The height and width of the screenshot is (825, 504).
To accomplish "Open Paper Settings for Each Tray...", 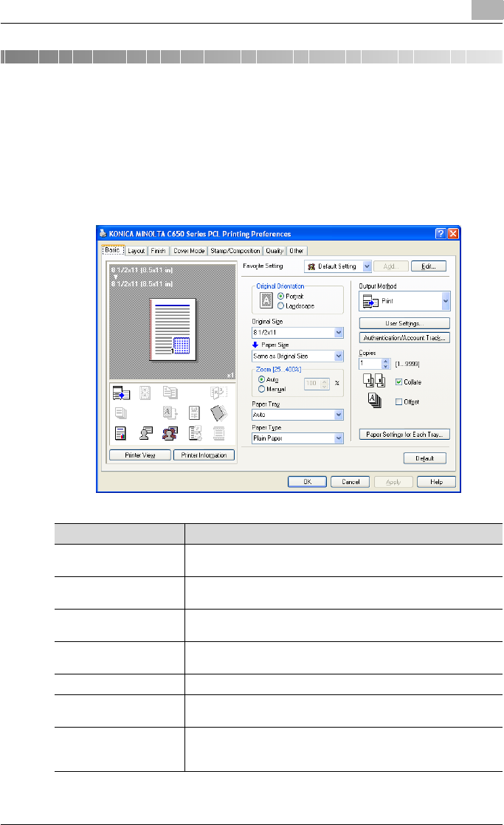I will pyautogui.click(x=404, y=434).
